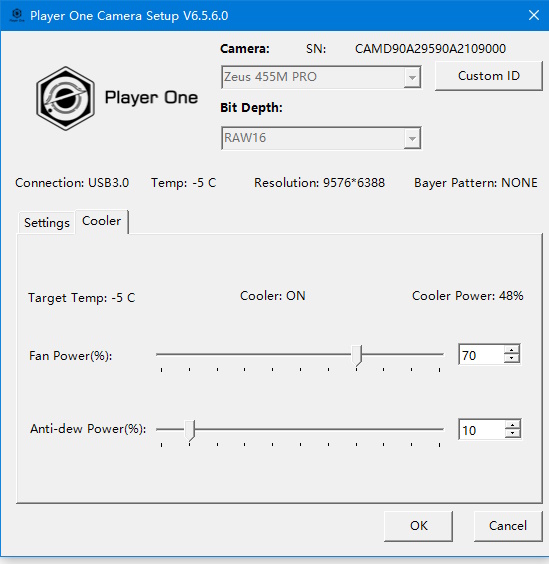
Task: Close the Camera Setup dialog window
Action: pos(534,15)
